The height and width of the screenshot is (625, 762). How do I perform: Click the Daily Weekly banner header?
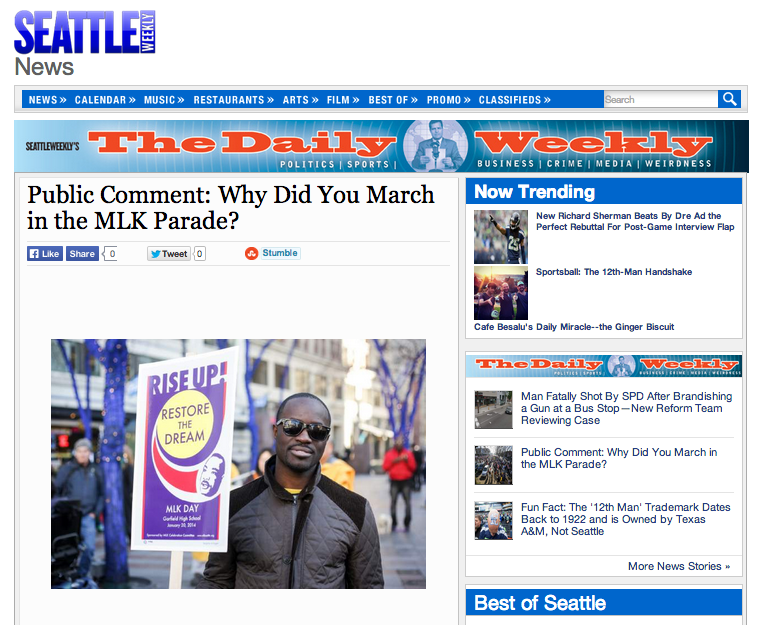click(x=381, y=146)
